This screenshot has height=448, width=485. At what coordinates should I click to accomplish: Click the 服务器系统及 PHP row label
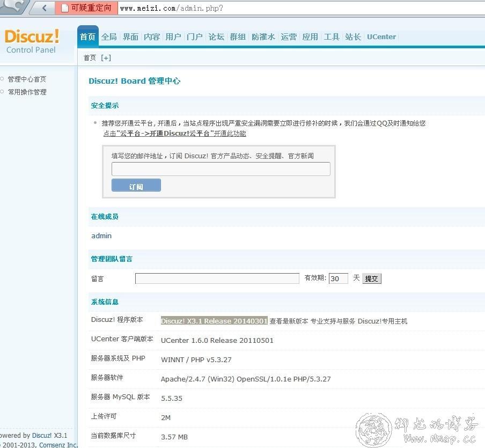coord(118,358)
